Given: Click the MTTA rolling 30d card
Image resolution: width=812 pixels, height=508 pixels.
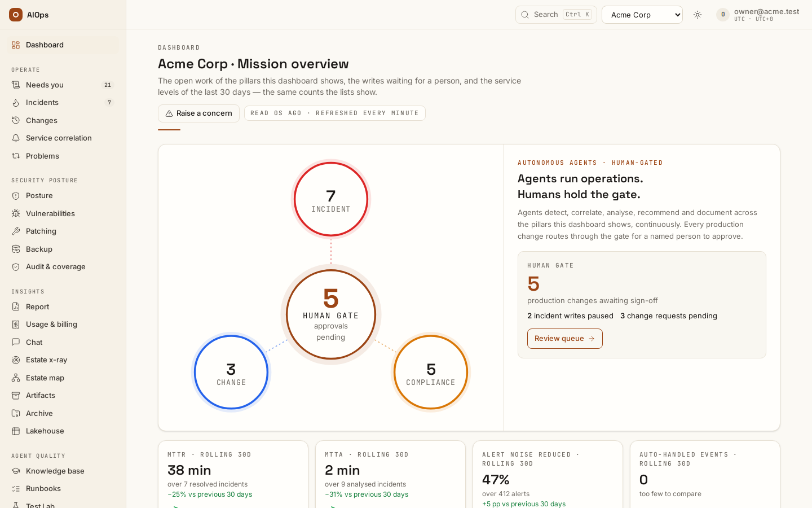Looking at the screenshot, I should [x=390, y=474].
